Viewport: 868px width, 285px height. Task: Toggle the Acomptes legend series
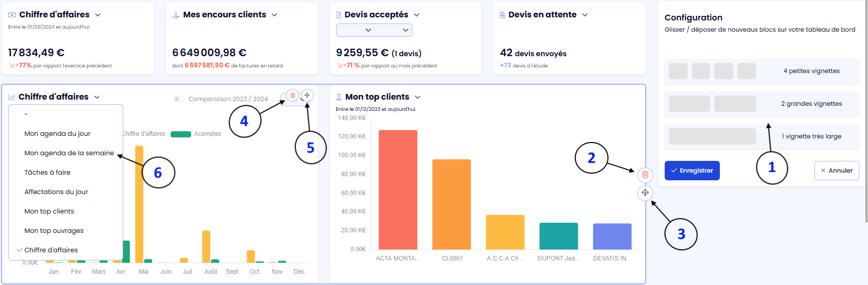point(196,134)
